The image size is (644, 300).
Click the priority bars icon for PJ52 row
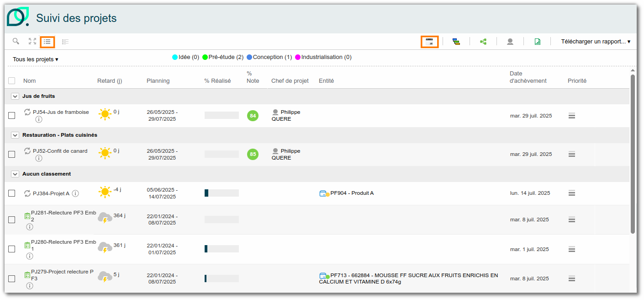click(x=571, y=154)
